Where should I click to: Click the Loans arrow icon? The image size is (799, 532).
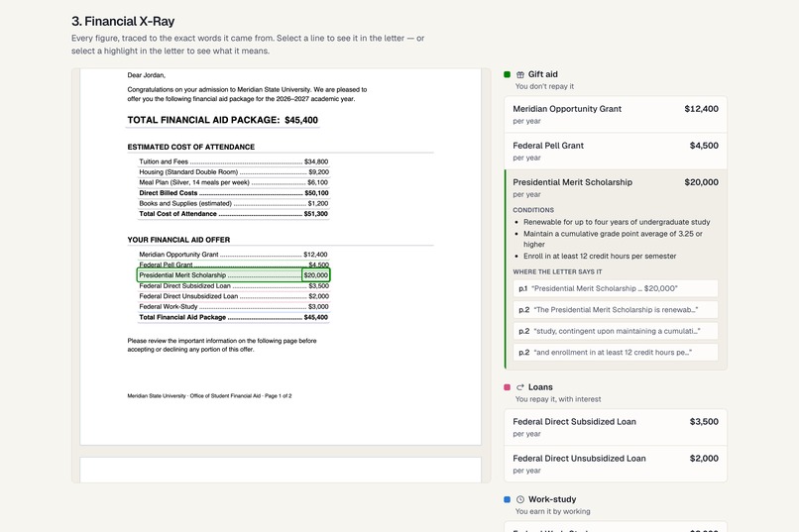click(x=520, y=387)
